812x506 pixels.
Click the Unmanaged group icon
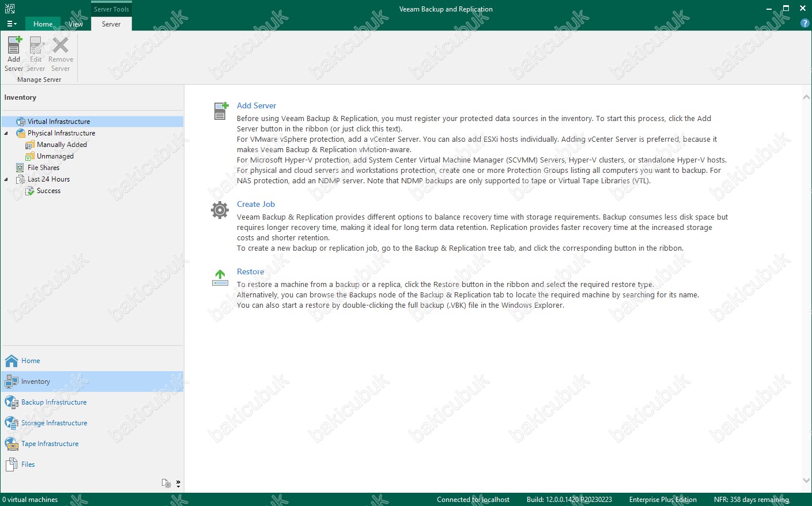[x=30, y=156]
